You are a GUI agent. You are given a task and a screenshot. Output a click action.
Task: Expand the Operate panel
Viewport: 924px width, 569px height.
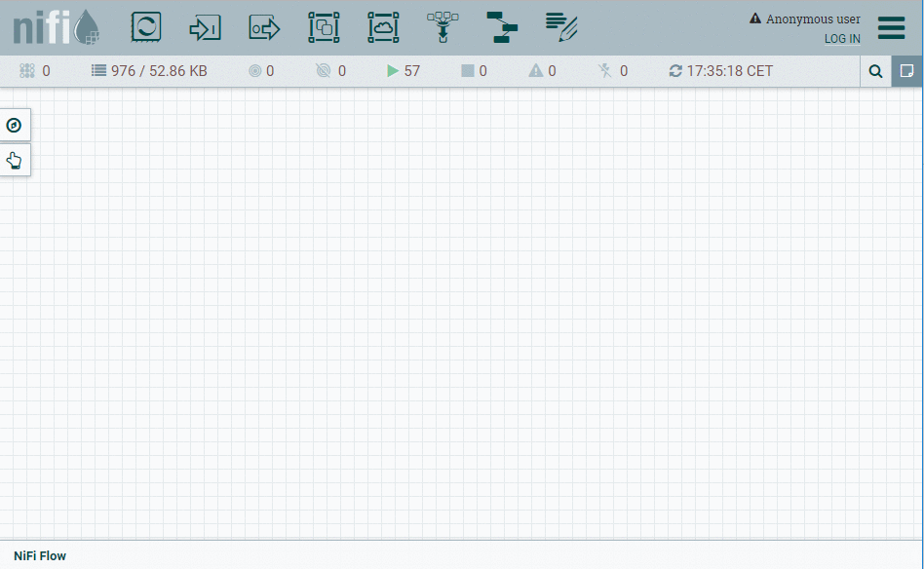15,160
